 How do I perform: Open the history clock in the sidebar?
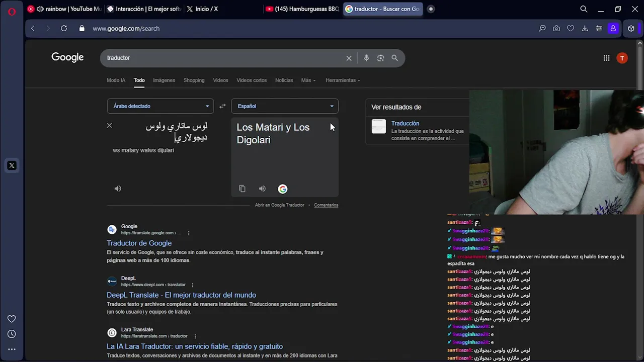pos(12,334)
